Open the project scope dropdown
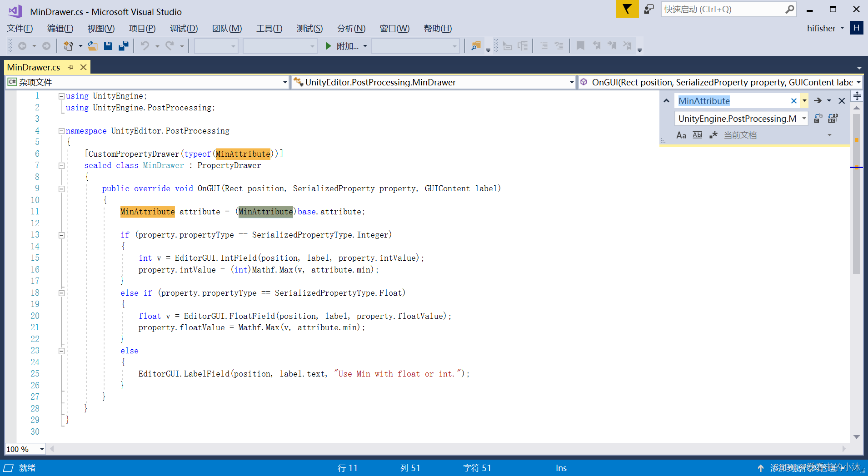 coord(285,82)
